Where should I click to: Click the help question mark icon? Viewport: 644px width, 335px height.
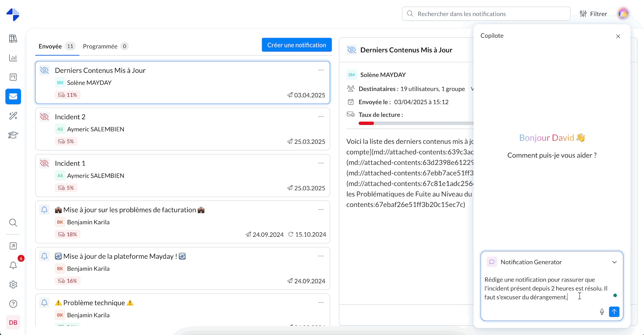click(13, 304)
